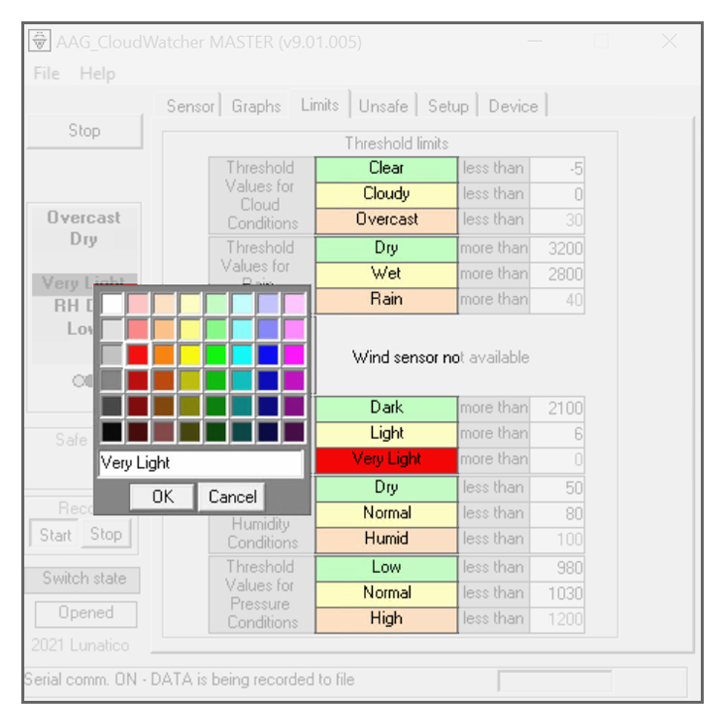Image resolution: width=728 pixels, height=728 pixels.
Task: Click the Wet rain condition label
Action: tap(386, 275)
